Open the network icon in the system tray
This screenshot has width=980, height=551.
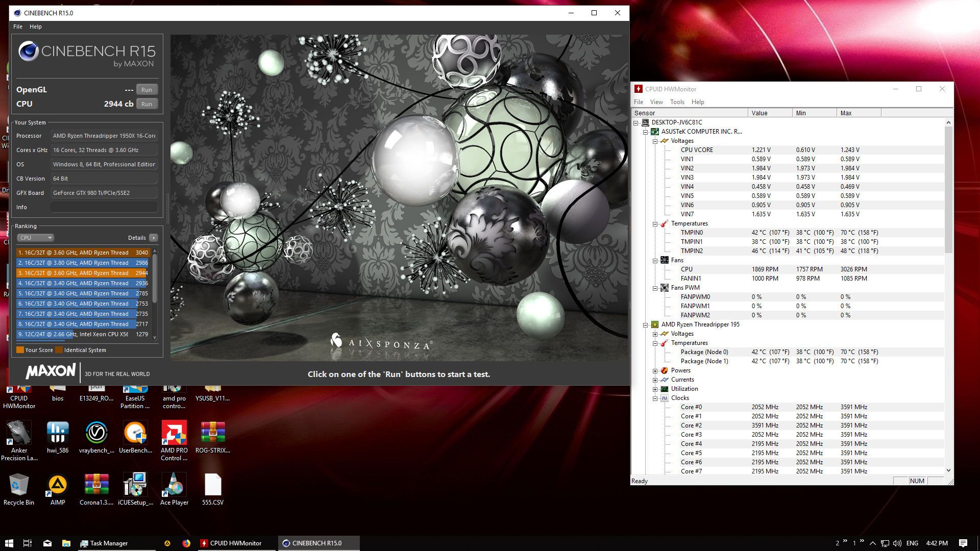(885, 543)
